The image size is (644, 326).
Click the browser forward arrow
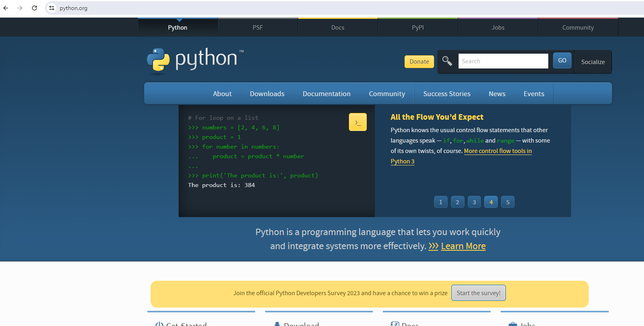20,8
